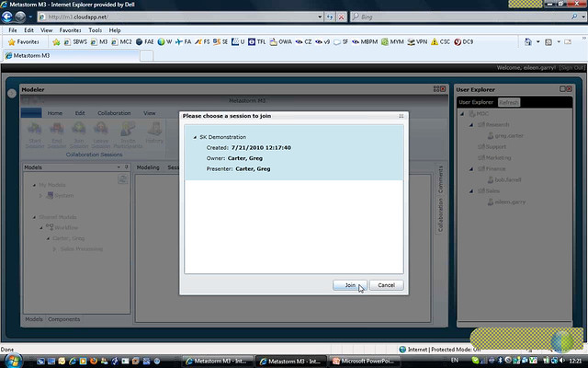588x368 pixels.
Task: Open the CZ bookmark
Action: [304, 41]
